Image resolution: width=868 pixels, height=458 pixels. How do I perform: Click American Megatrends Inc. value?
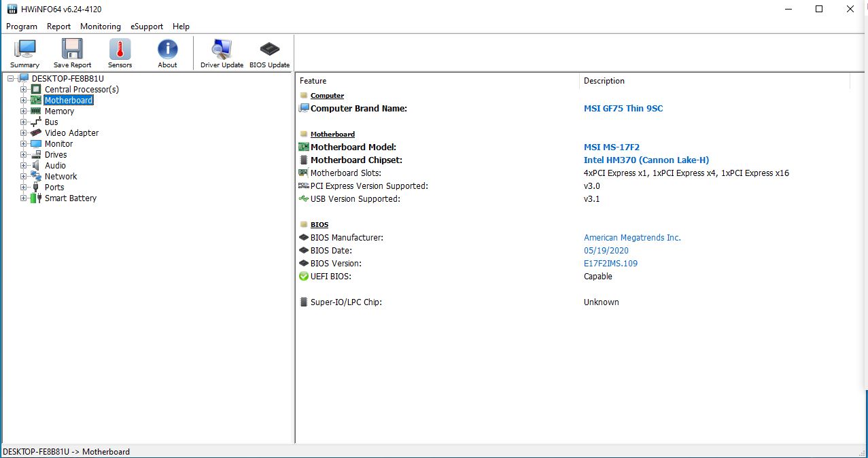632,237
